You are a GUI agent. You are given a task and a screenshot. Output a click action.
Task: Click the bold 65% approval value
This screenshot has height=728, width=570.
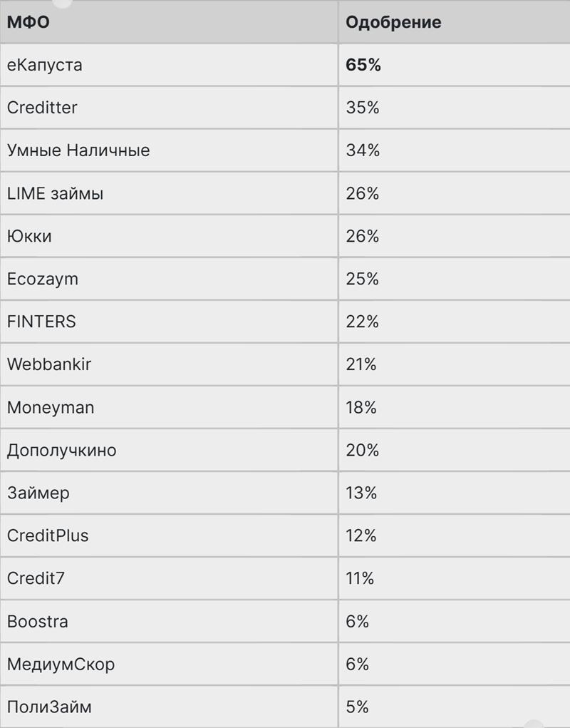pyautogui.click(x=363, y=65)
